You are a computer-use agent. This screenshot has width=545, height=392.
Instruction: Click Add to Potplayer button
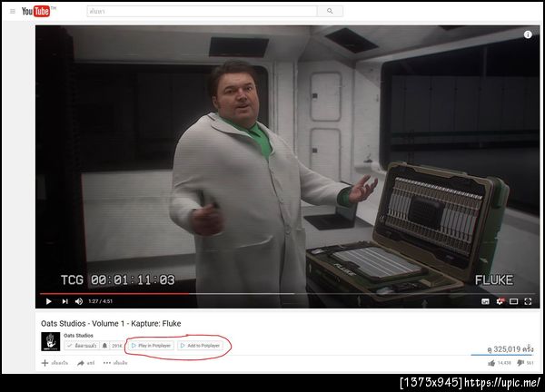pos(200,346)
